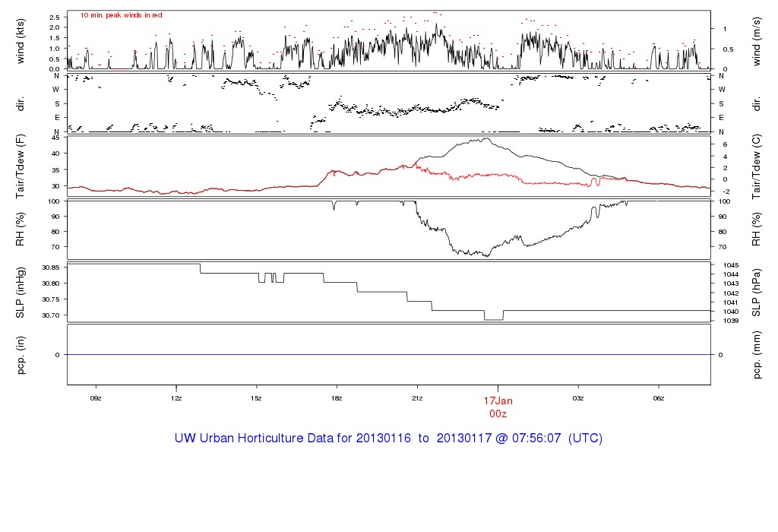The image size is (778, 532).
Task: Click the 30.80 tick on the SLP axis
Action: tap(51, 283)
